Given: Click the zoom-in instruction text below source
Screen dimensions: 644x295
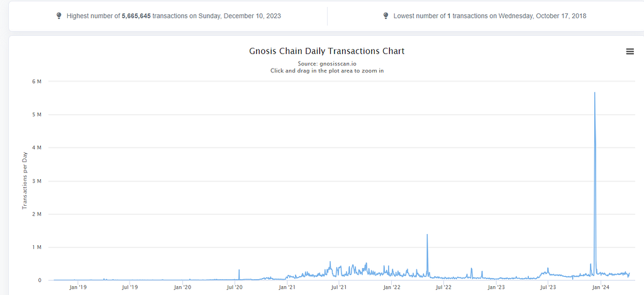Looking at the screenshot, I should tap(327, 70).
